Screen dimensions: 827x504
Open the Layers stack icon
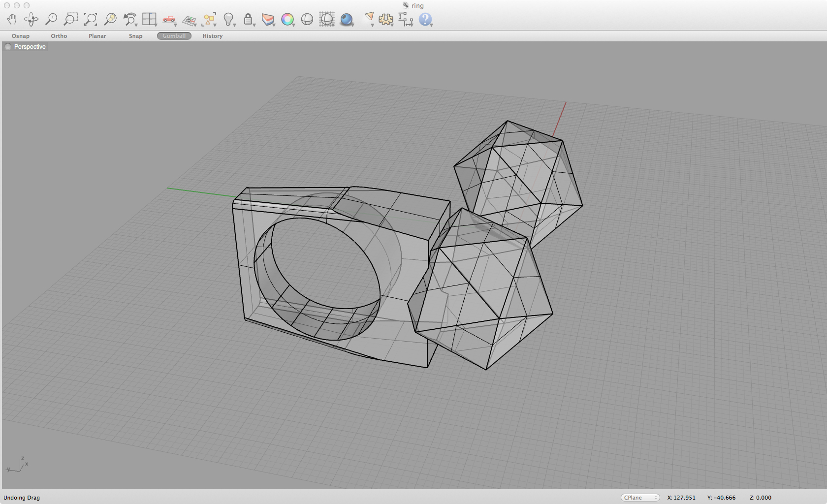coord(268,20)
